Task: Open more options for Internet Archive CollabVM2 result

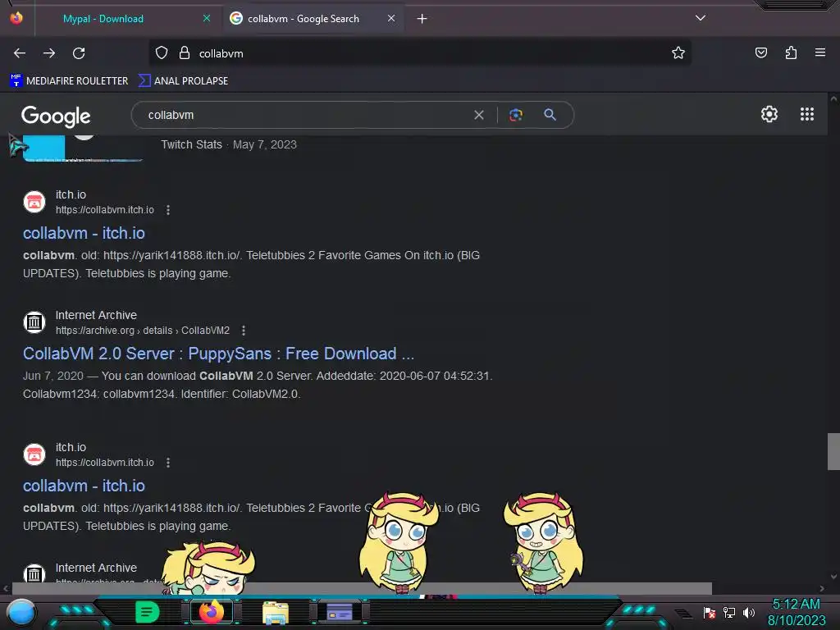Action: [x=244, y=331]
